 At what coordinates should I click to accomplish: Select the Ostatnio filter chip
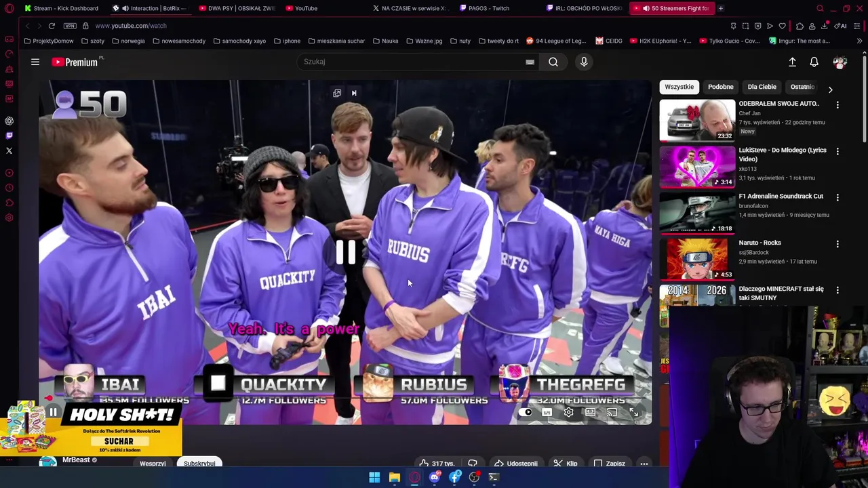802,87
